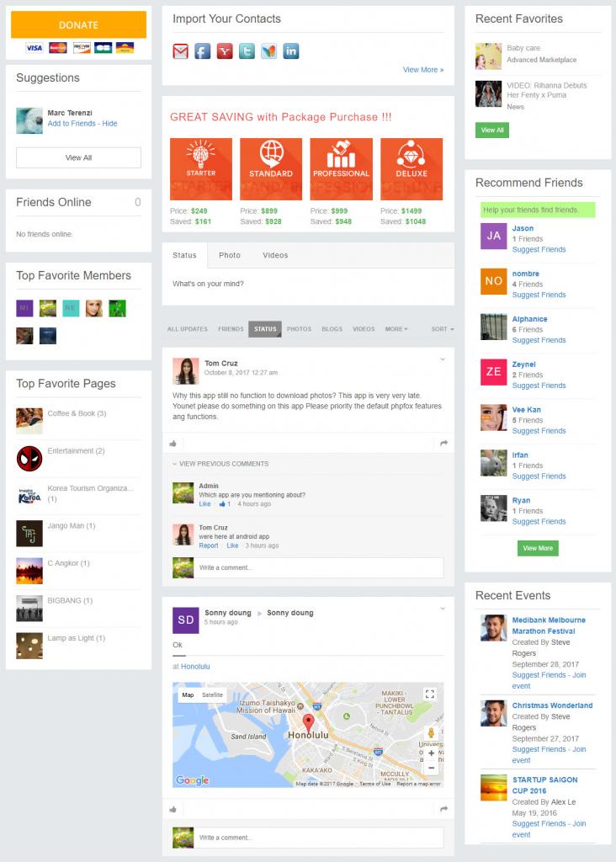The image size is (616, 862).
Task: Open the Sort dropdown above the feed
Action: point(443,329)
